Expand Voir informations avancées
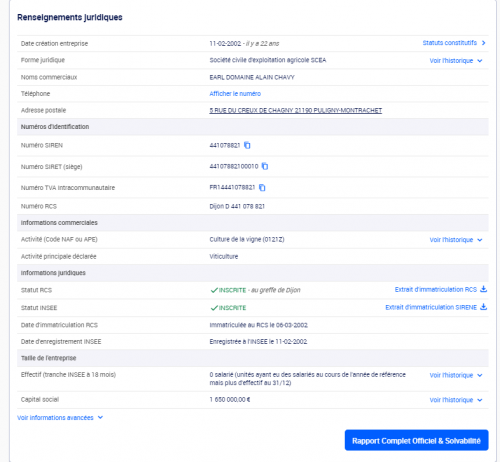This screenshot has width=500, height=462. (60, 418)
